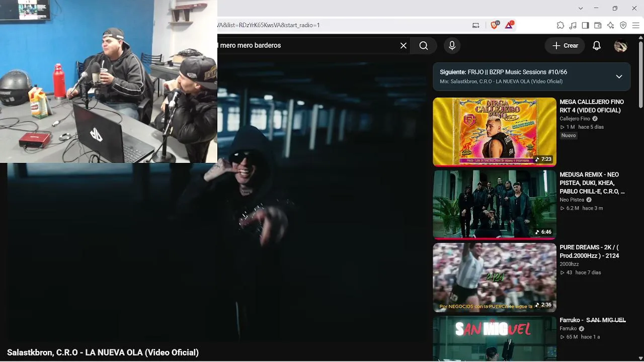
Task: Click the '2:36' duration badge
Action: (x=543, y=305)
